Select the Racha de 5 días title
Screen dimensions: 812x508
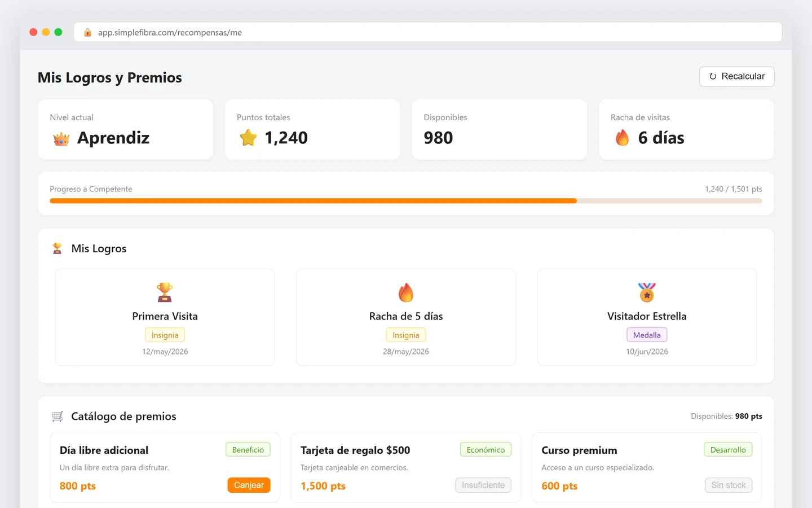(x=406, y=316)
